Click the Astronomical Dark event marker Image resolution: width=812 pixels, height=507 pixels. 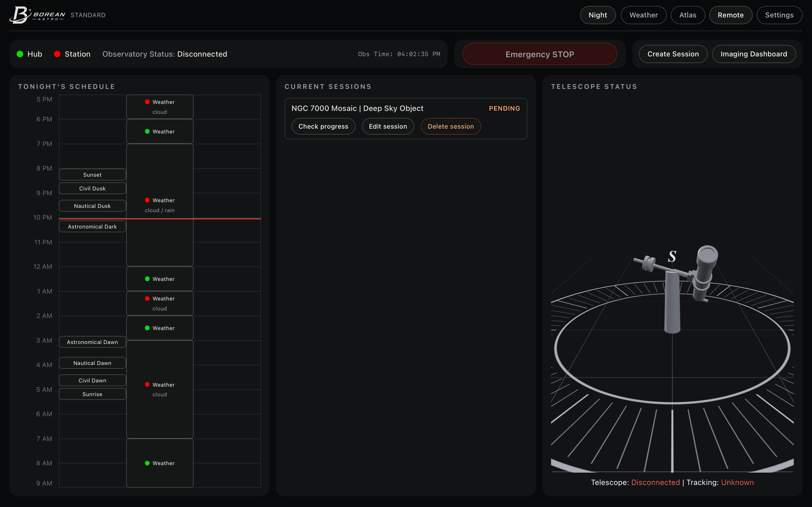pos(92,227)
